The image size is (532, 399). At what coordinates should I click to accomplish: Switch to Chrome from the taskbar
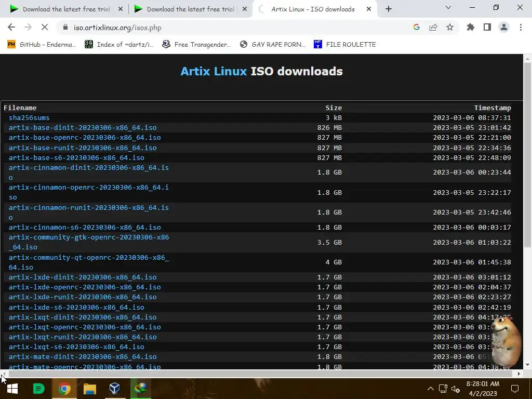pos(64,389)
